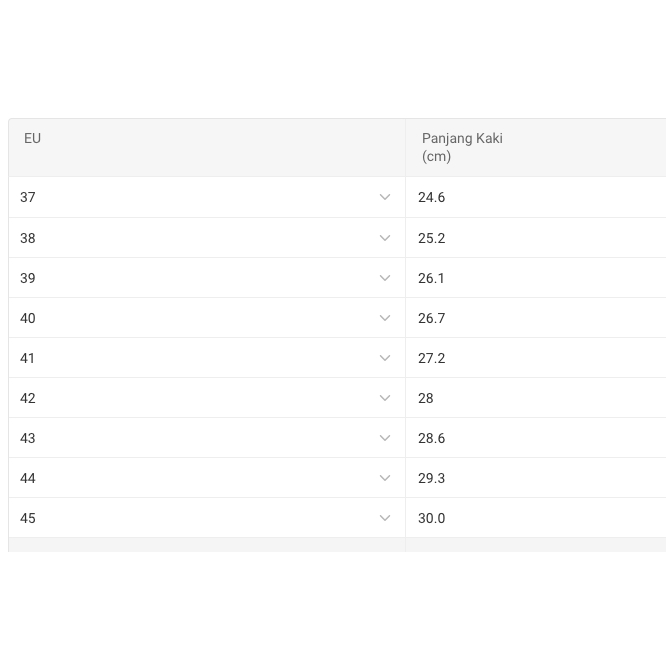The height and width of the screenshot is (666, 666).
Task: Expand the chevron in EU 37 row
Action: click(x=385, y=197)
